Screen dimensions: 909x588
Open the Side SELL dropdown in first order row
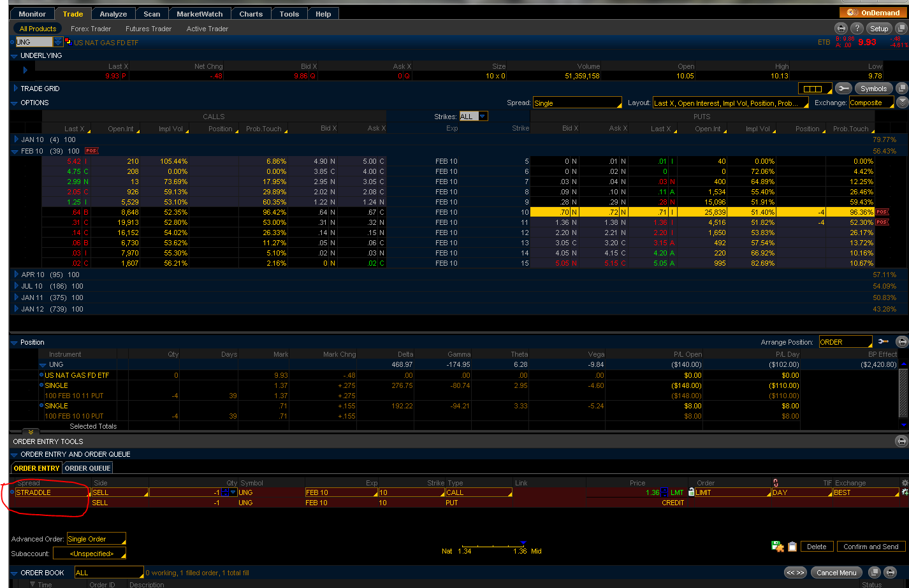120,492
